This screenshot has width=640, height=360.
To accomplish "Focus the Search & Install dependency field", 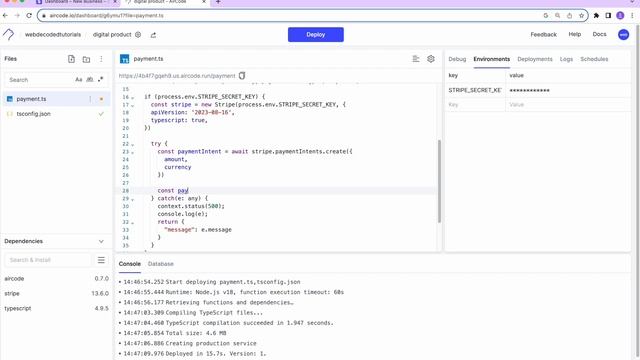I will coord(48,260).
